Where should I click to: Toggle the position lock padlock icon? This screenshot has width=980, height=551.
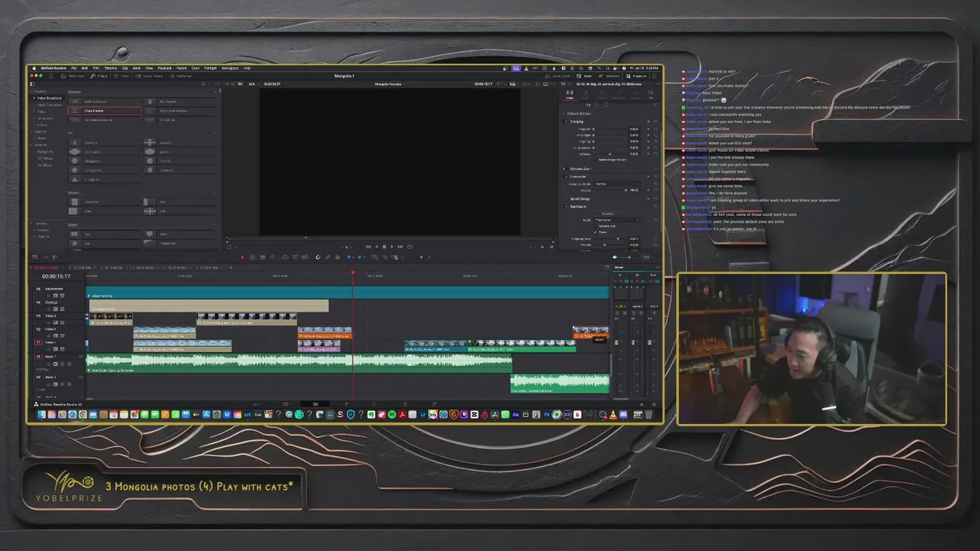pyautogui.click(x=338, y=257)
